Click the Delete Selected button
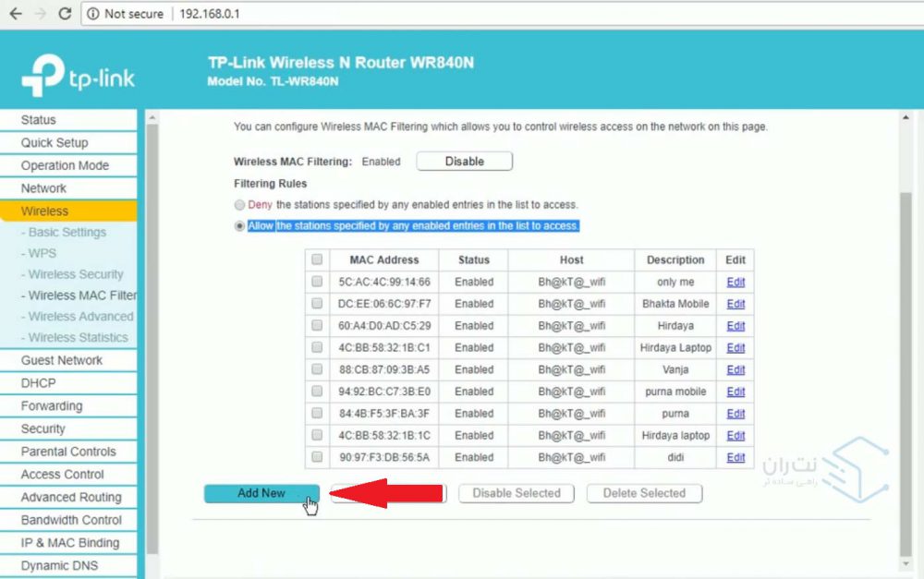This screenshot has width=924, height=579. click(x=644, y=493)
